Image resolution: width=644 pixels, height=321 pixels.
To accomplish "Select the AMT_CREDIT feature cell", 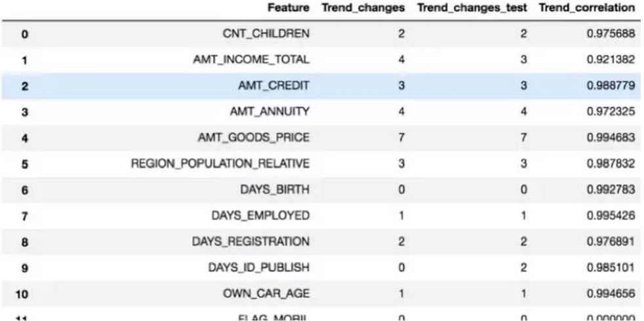I will tap(273, 86).
